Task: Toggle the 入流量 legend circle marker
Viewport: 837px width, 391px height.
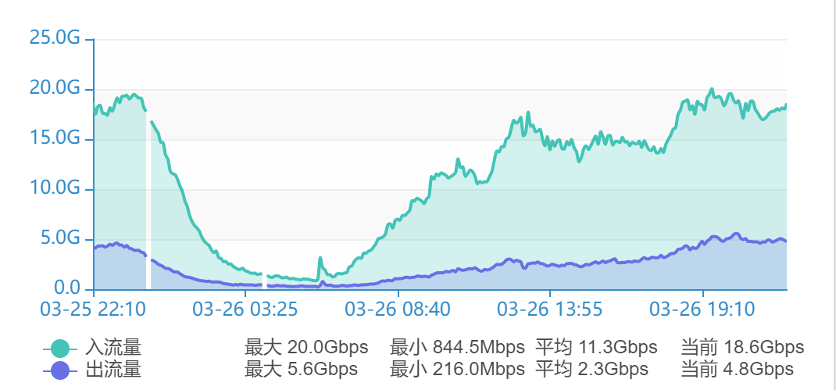Action: coord(62,349)
